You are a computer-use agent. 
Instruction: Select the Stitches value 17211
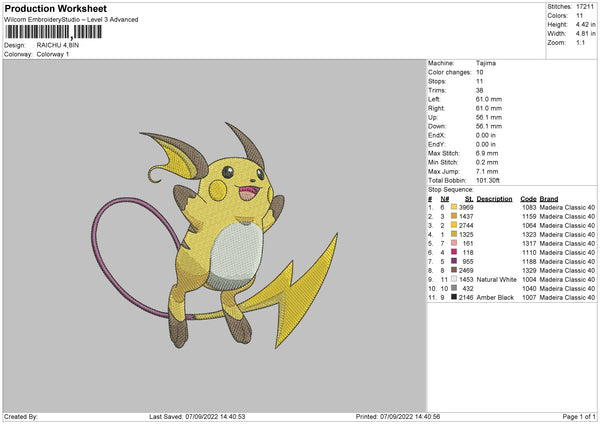click(585, 7)
